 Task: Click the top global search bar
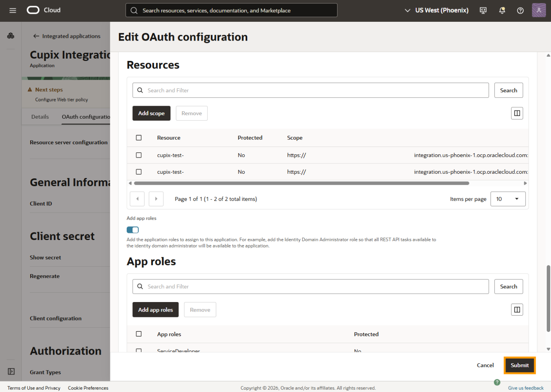point(231,10)
